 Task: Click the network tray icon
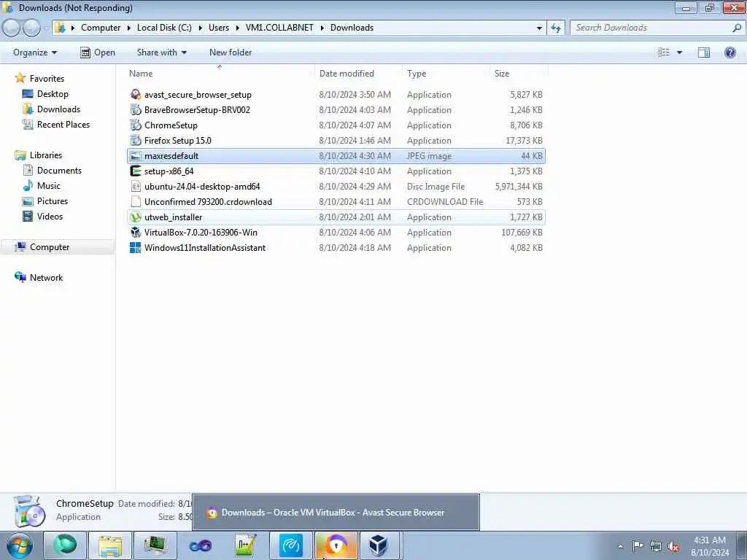(x=656, y=547)
